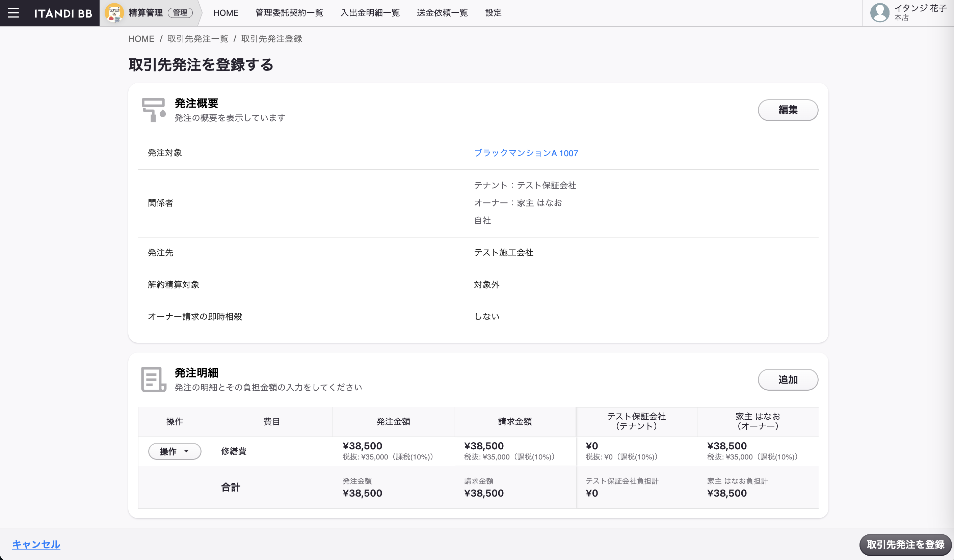Go to 管理委託契約一覧 in navigation

[x=289, y=13]
